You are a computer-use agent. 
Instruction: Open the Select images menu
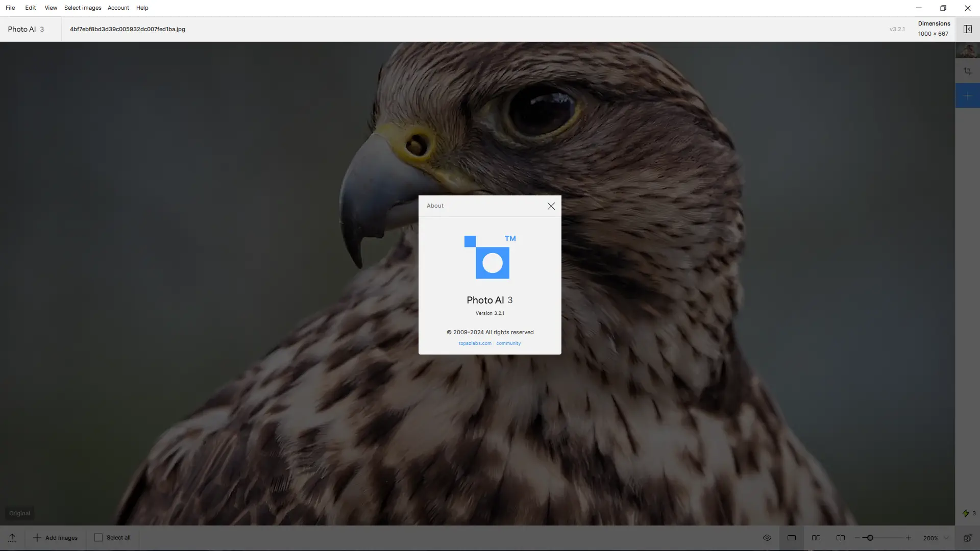tap(83, 8)
